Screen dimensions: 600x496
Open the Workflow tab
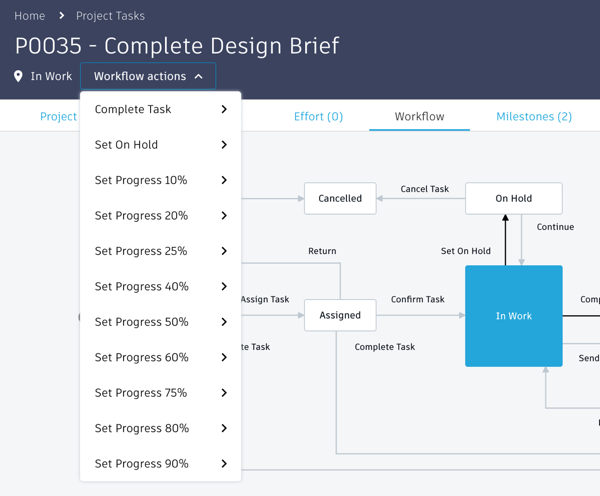click(x=419, y=116)
